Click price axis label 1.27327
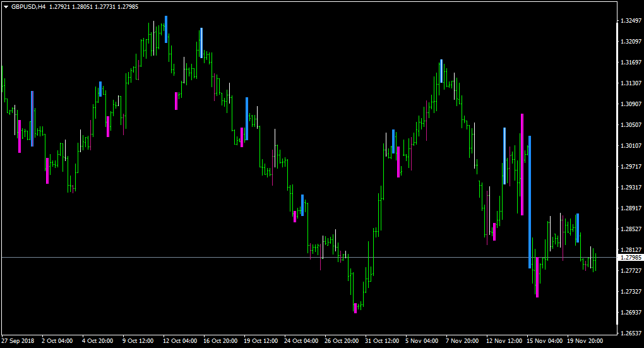644x348 pixels. [631, 292]
